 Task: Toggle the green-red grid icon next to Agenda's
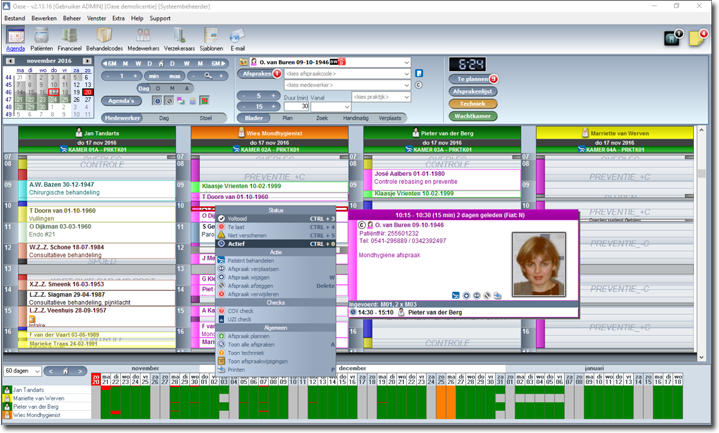point(205,100)
